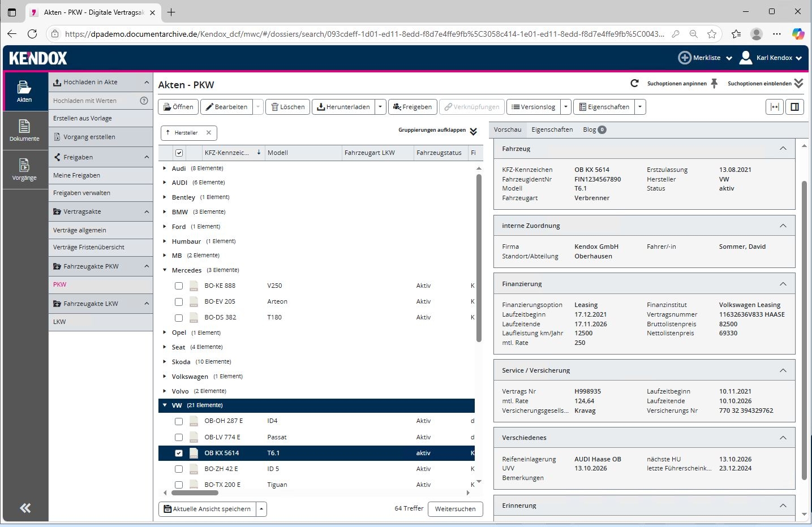Open the Dokumente sidebar section
Image resolution: width=812 pixels, height=527 pixels.
click(x=25, y=130)
